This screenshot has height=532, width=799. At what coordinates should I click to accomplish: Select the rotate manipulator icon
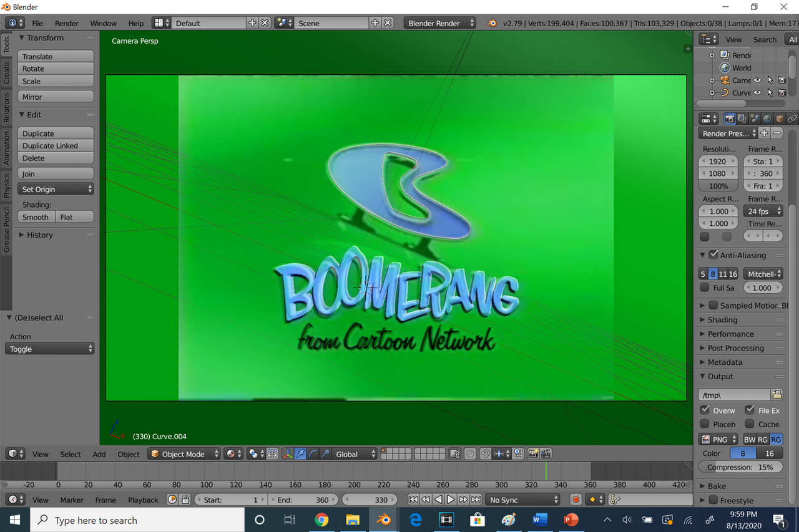313,454
